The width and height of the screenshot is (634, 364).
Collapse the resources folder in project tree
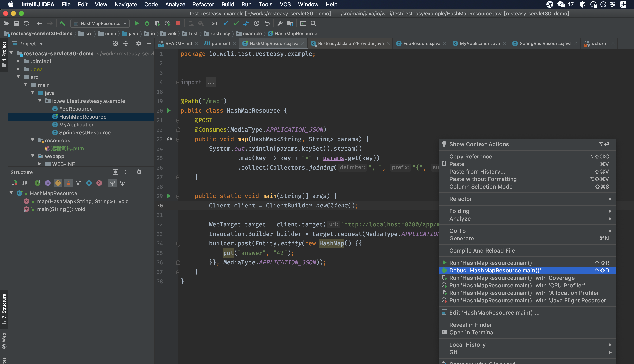[32, 140]
